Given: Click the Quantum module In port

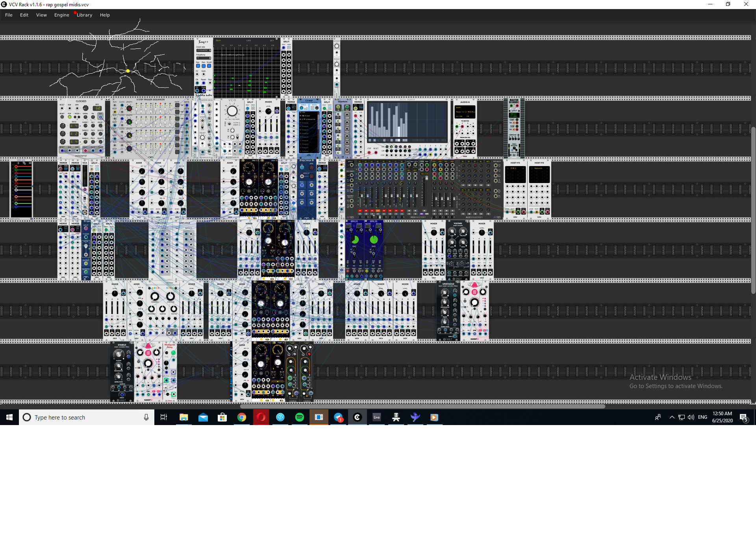Looking at the screenshot, I should 338,107.
